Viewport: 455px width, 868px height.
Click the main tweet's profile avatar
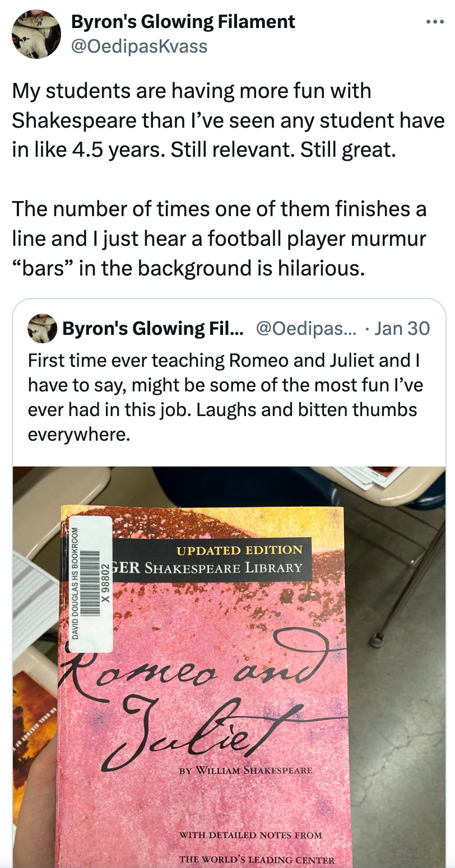pos(36,34)
